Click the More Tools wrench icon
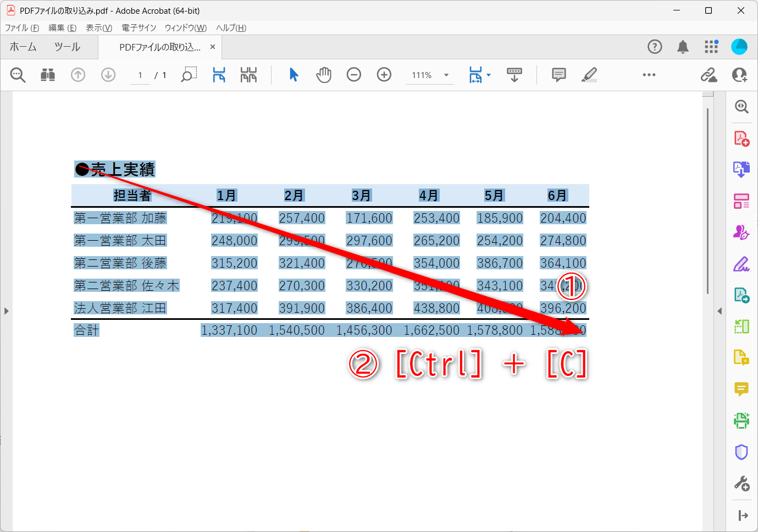 (742, 484)
